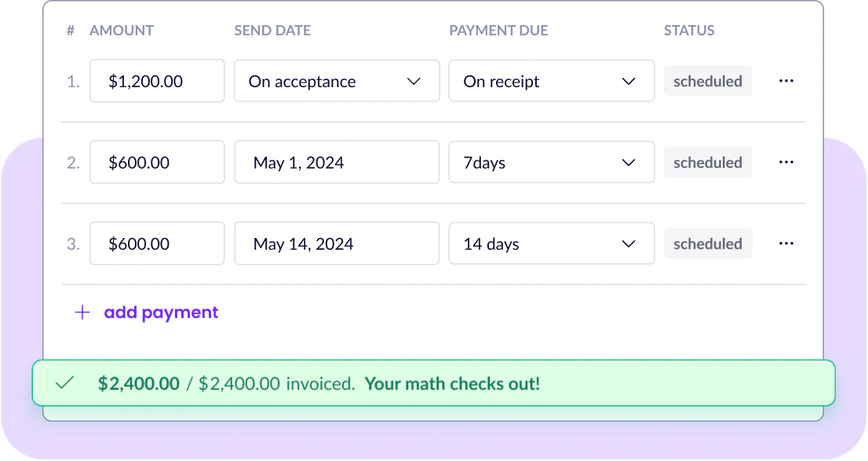Click the scheduled status of payment 1

pos(708,81)
